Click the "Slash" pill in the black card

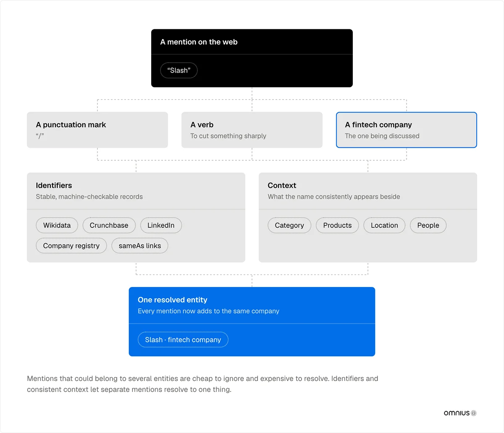coord(179,70)
